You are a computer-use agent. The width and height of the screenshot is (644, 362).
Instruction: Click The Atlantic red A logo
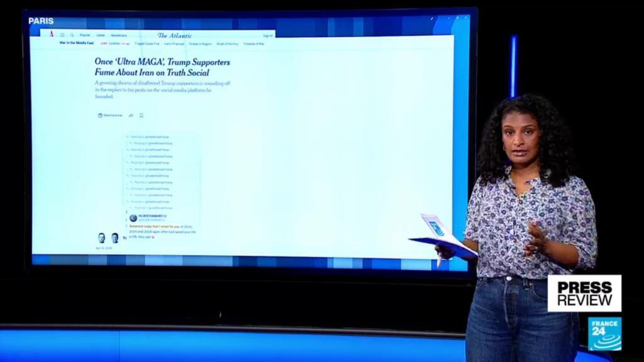(52, 34)
